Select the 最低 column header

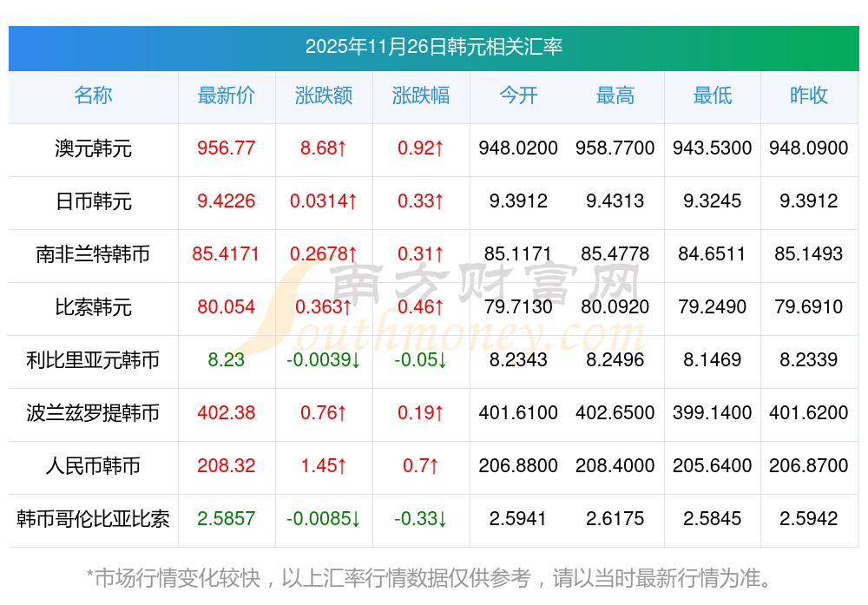tap(713, 95)
